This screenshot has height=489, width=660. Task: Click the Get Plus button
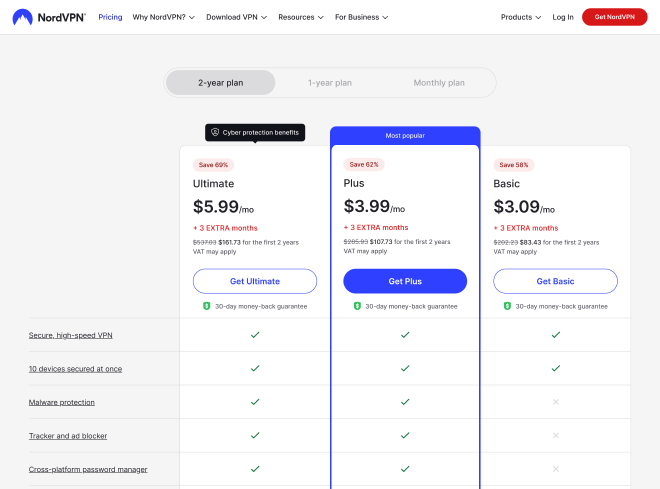pyautogui.click(x=405, y=281)
